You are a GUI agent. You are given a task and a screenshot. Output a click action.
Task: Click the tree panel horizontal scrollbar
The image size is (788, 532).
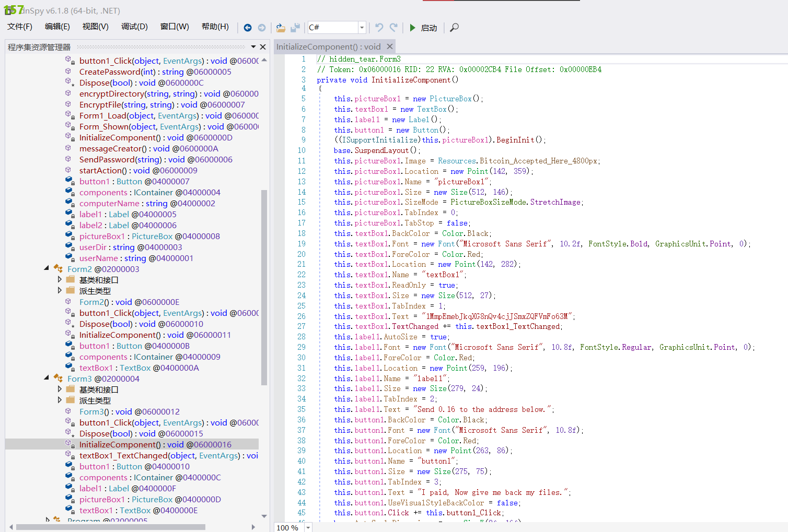(110, 527)
